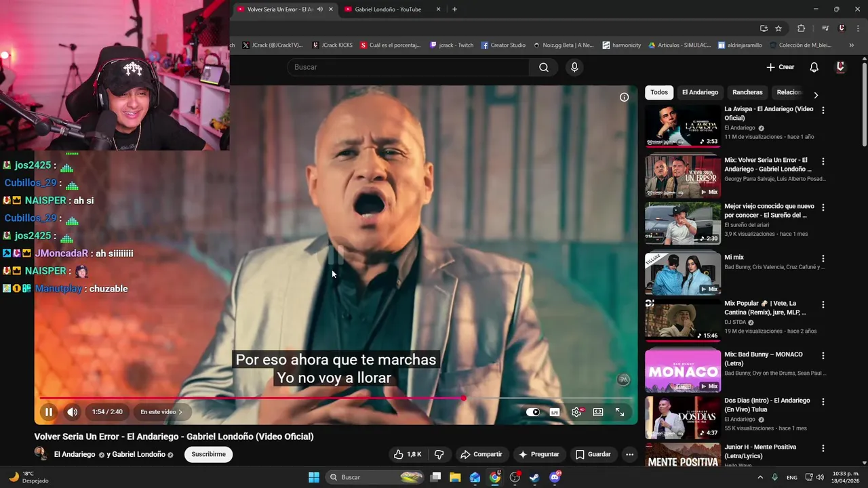Start voice search with microphone icon

click(574, 67)
